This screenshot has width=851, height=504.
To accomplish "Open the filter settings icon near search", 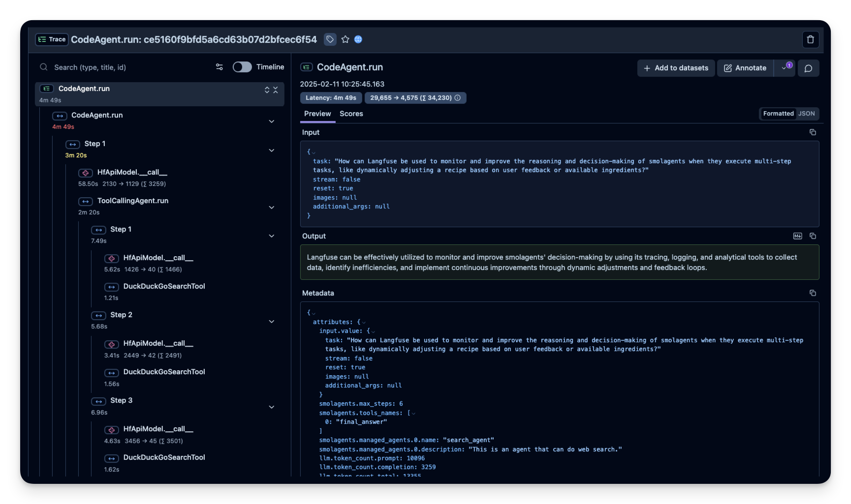I will pyautogui.click(x=220, y=67).
